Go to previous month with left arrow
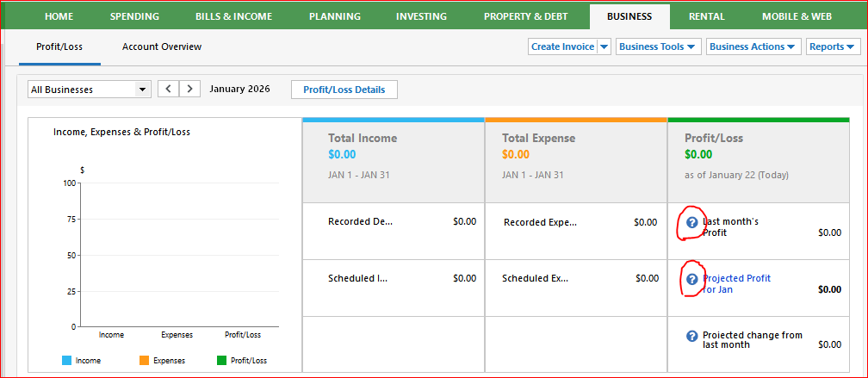Image resolution: width=868 pixels, height=378 pixels. (x=169, y=89)
